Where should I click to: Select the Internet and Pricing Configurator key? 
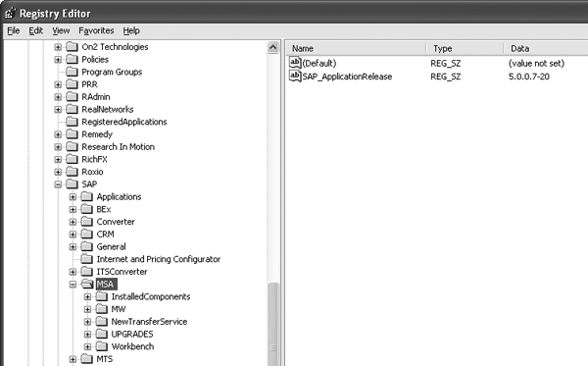[x=158, y=259]
